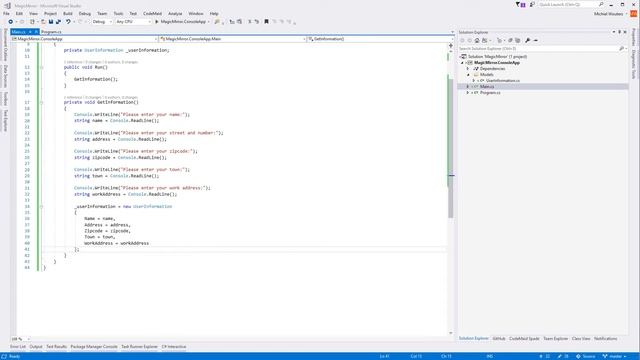Collapse the Models folder

[468, 75]
